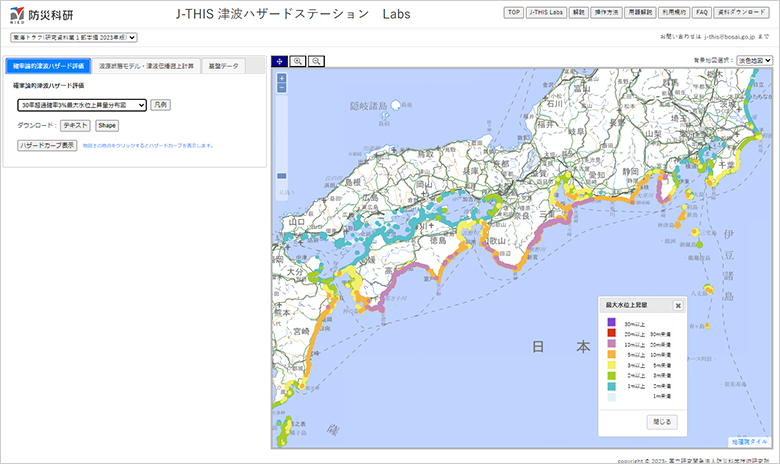Image resolution: width=780 pixels, height=464 pixels.
Task: Click the zoom-in magnifier tool
Action: [298, 61]
